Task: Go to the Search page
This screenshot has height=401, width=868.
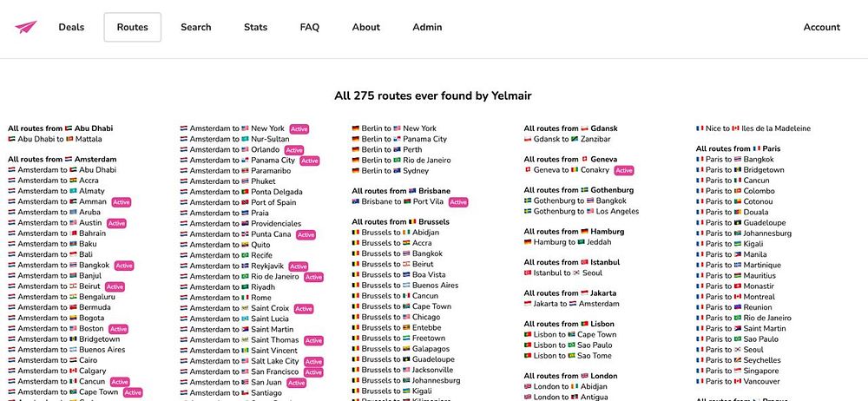Action: tap(196, 27)
